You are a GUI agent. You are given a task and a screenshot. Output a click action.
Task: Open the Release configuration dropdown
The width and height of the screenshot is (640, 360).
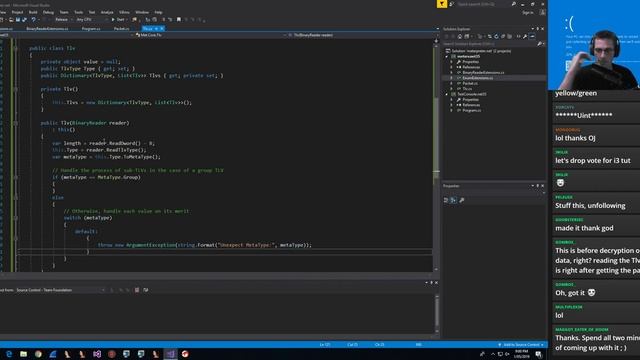tap(64, 20)
